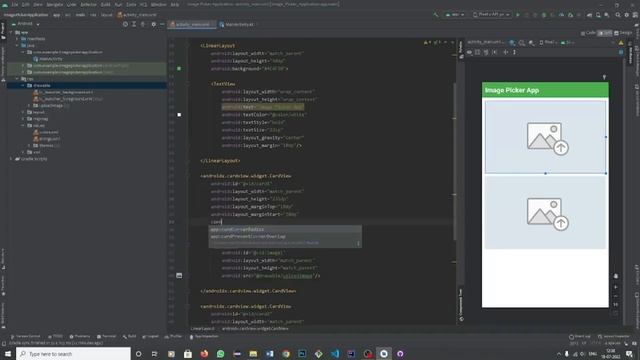Open Project panel gear options

pos(153,24)
